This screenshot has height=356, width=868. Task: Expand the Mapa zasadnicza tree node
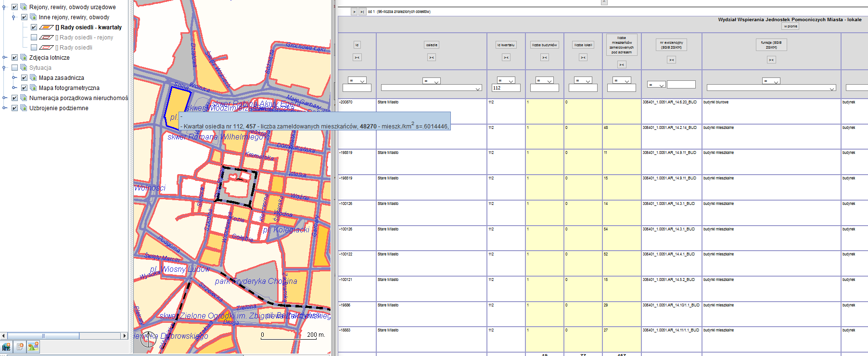click(x=14, y=78)
